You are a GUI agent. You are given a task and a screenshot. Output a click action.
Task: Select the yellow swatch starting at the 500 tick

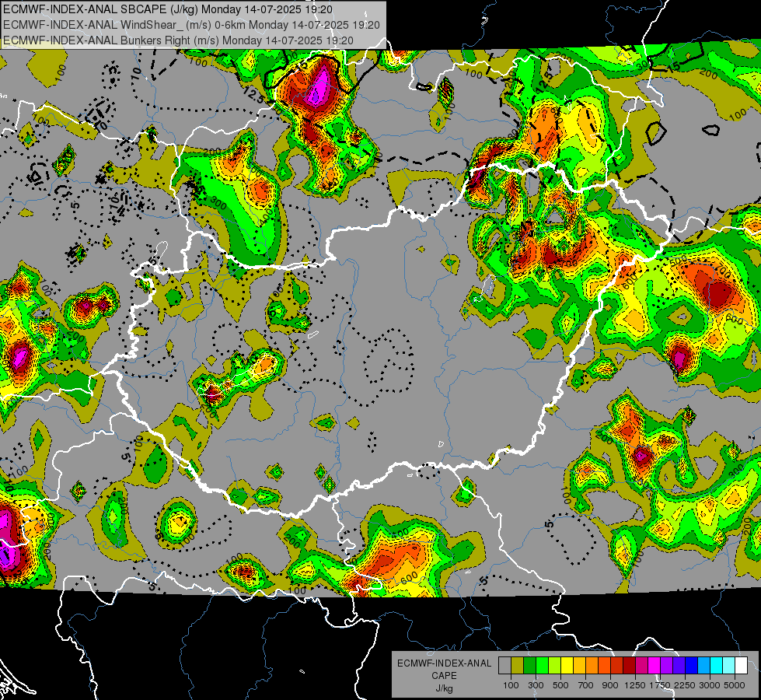[567, 666]
